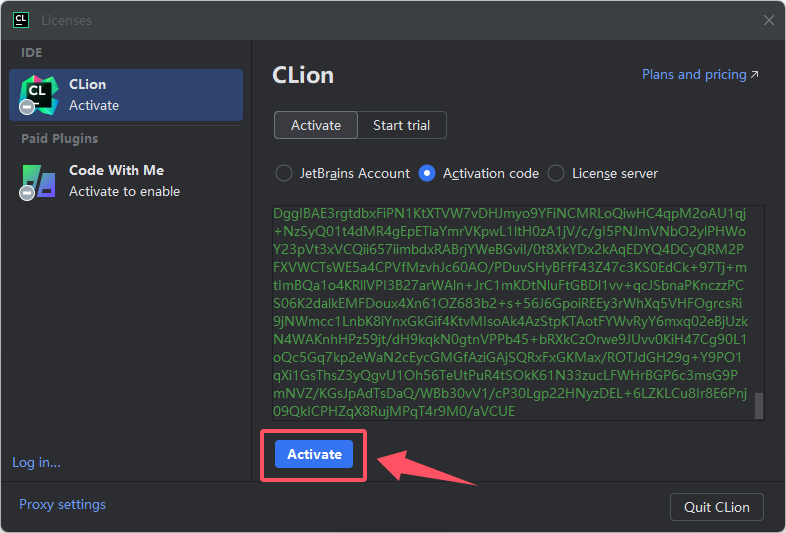
Task: Click the Licenses title text
Action: point(66,21)
